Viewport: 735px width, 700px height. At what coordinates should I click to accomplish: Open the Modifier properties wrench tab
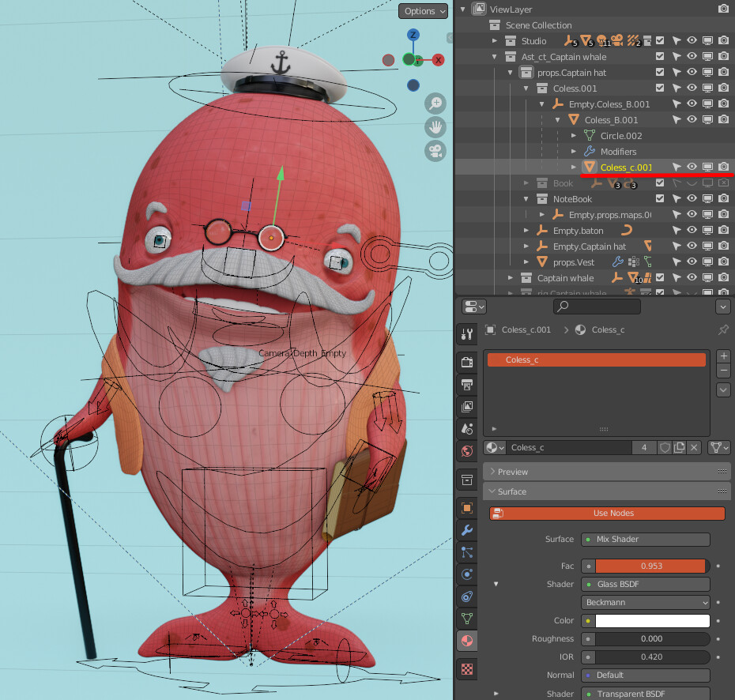point(467,530)
